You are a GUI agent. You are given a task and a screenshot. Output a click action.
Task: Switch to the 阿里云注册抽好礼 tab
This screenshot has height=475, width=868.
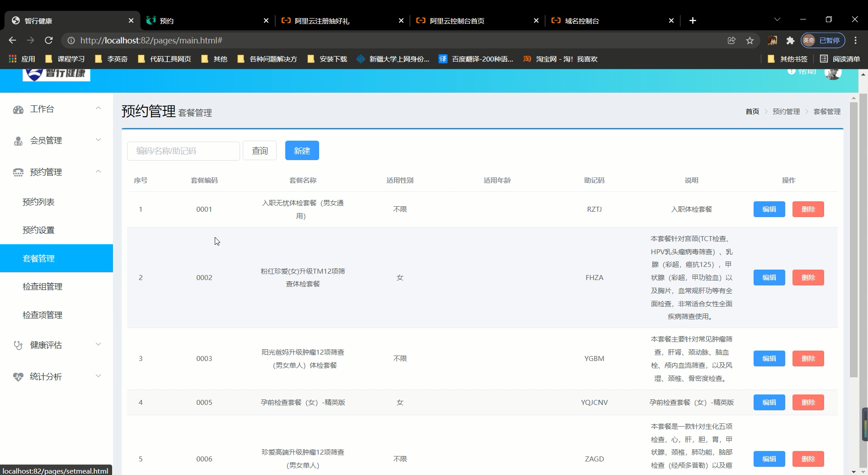point(342,20)
